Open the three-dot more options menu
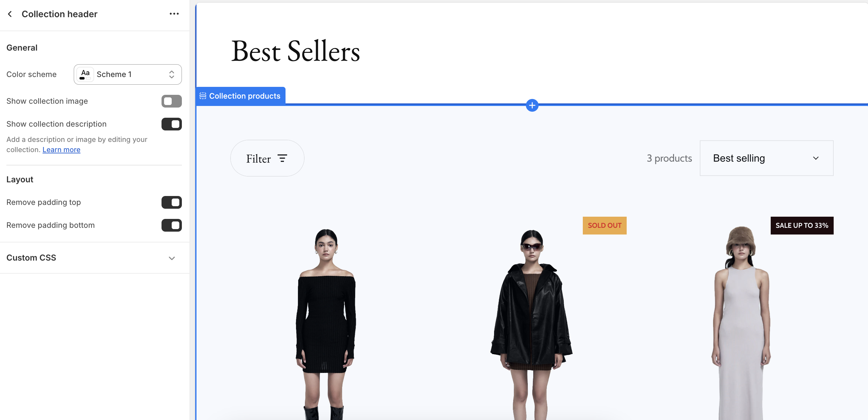The image size is (868, 420). 174,14
